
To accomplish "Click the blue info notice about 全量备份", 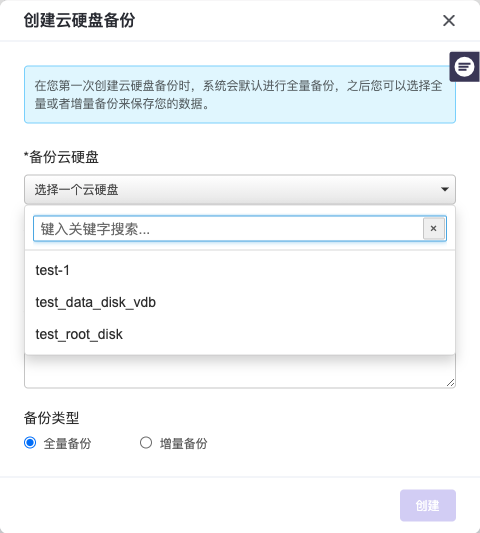I will [240, 94].
